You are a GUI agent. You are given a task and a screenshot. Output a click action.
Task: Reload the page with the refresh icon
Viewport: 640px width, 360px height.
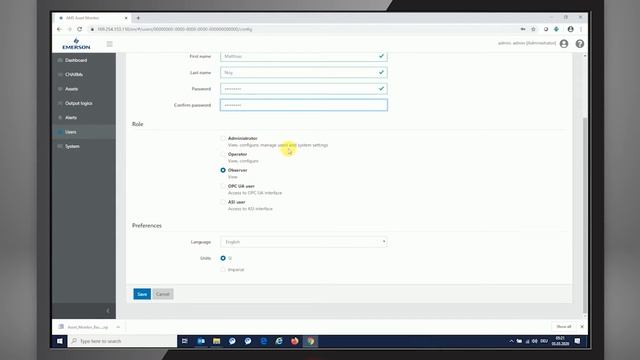pos(80,29)
